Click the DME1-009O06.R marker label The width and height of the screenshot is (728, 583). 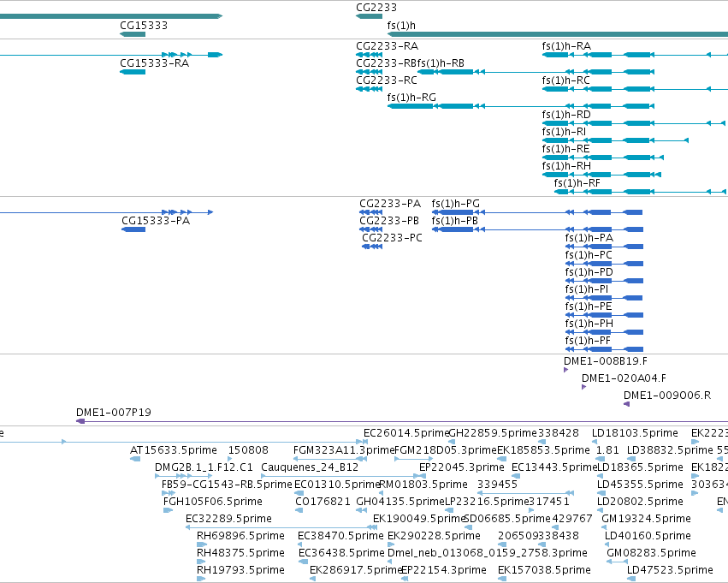tap(666, 396)
